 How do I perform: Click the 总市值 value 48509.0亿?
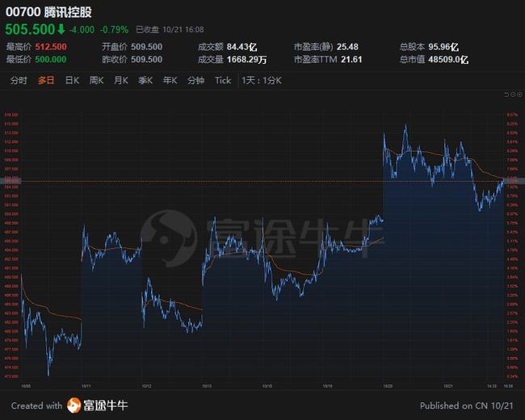tap(448, 59)
